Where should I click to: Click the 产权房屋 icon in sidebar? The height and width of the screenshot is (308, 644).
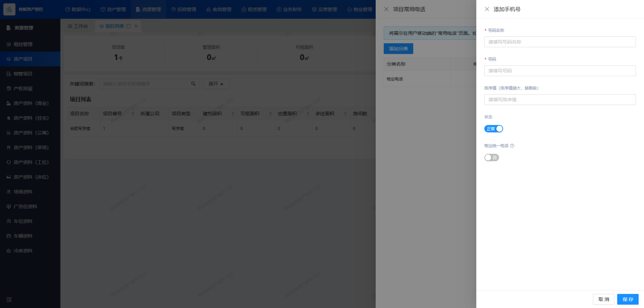point(9,88)
